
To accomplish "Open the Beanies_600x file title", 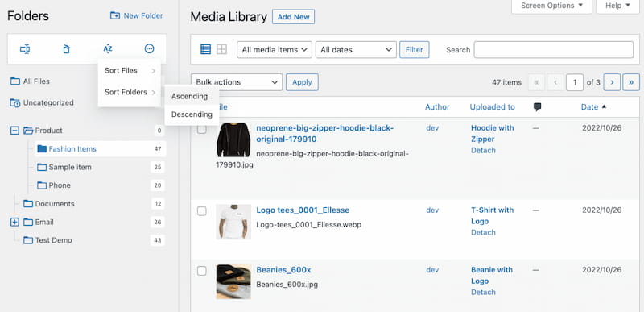I will (283, 270).
